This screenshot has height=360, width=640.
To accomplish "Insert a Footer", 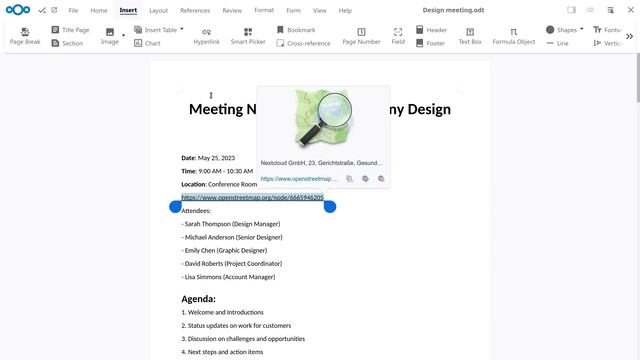I will [430, 43].
